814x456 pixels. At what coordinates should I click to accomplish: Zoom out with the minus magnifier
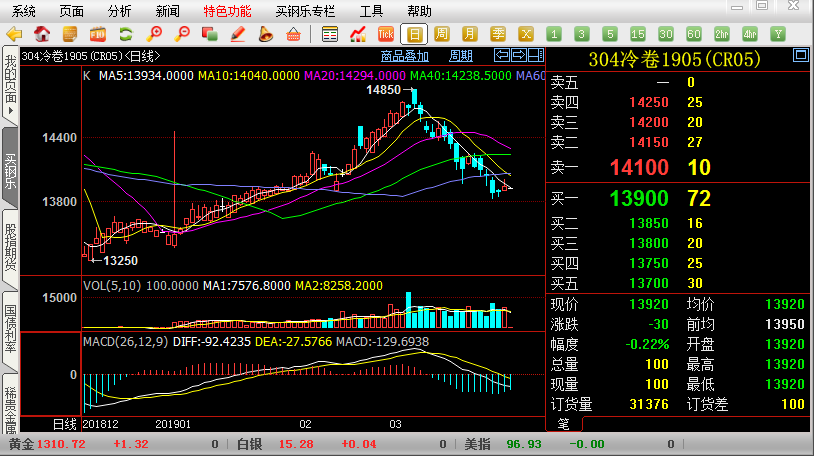pos(182,34)
